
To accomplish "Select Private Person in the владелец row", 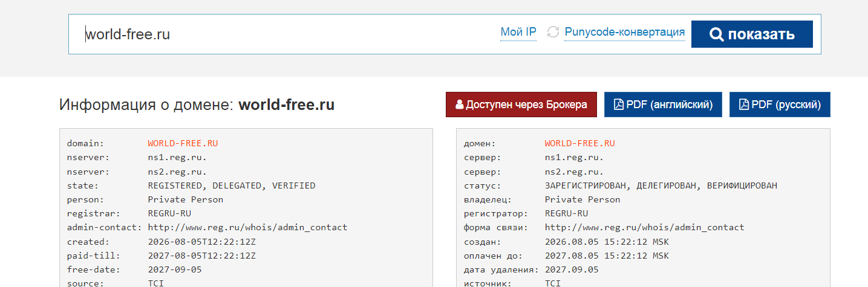I will click(582, 199).
